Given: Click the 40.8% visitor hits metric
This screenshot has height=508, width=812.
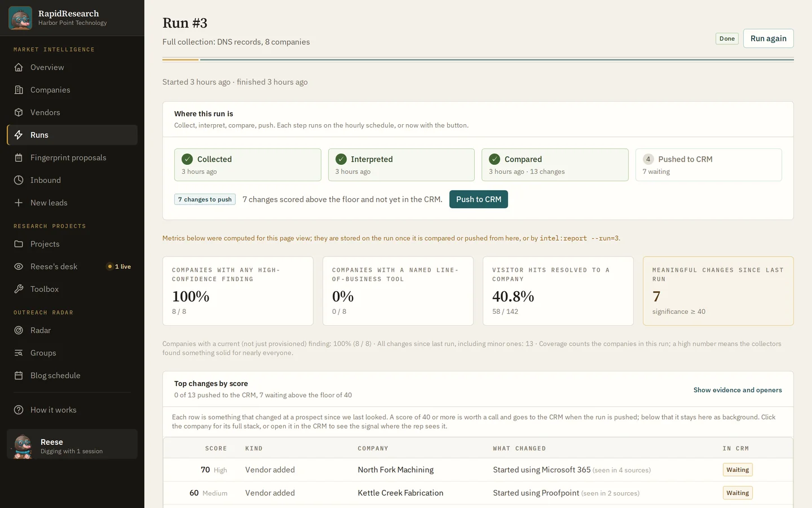Looking at the screenshot, I should pos(513,296).
